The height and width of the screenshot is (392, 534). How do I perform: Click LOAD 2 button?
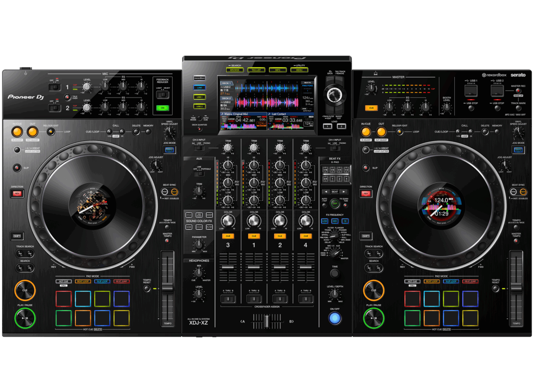click(x=342, y=126)
